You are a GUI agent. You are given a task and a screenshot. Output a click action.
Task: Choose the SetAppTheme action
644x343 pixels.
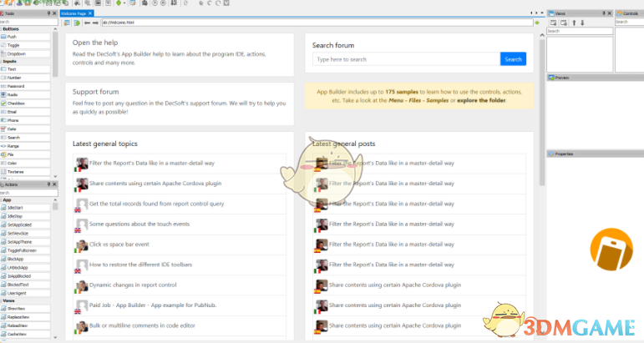25,242
